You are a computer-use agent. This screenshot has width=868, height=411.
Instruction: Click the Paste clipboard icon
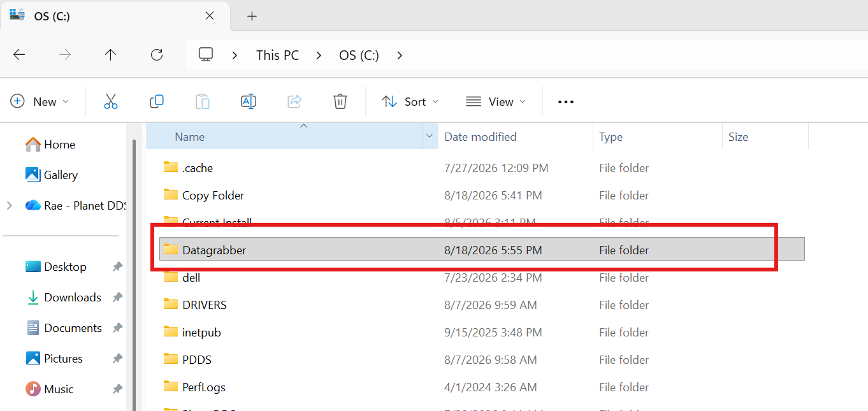203,101
